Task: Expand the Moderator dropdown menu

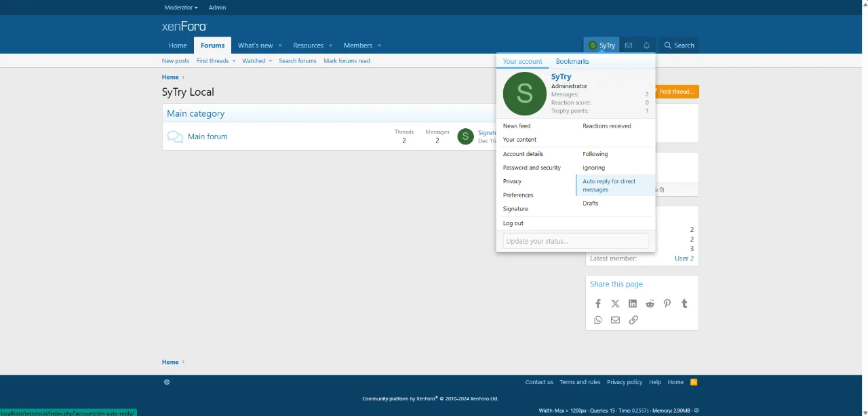Action: 181,7
